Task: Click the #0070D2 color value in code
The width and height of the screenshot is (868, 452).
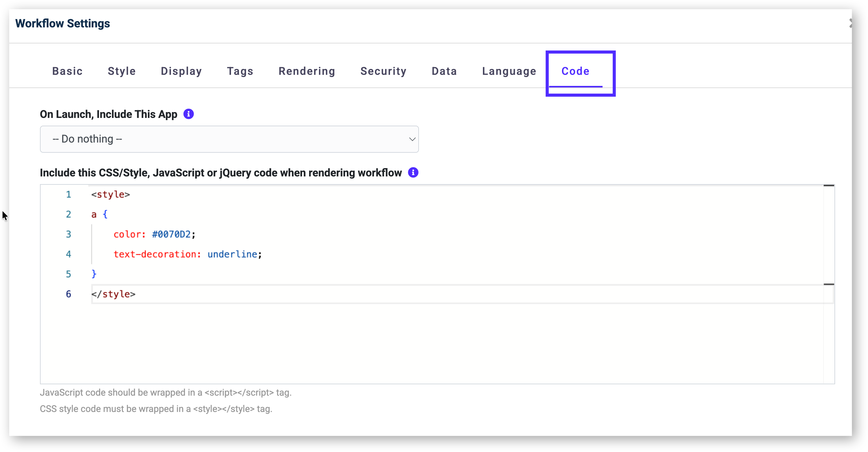Action: (171, 234)
